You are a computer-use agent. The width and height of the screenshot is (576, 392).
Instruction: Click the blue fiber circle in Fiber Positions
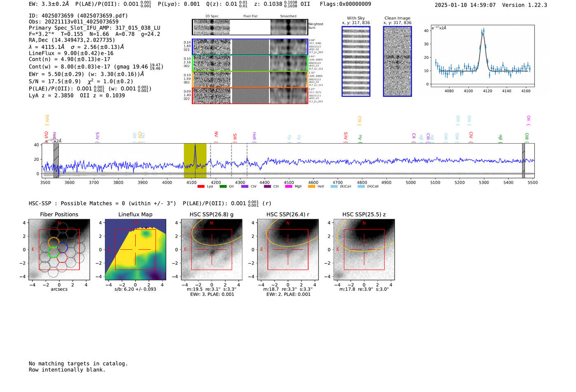click(x=63, y=248)
